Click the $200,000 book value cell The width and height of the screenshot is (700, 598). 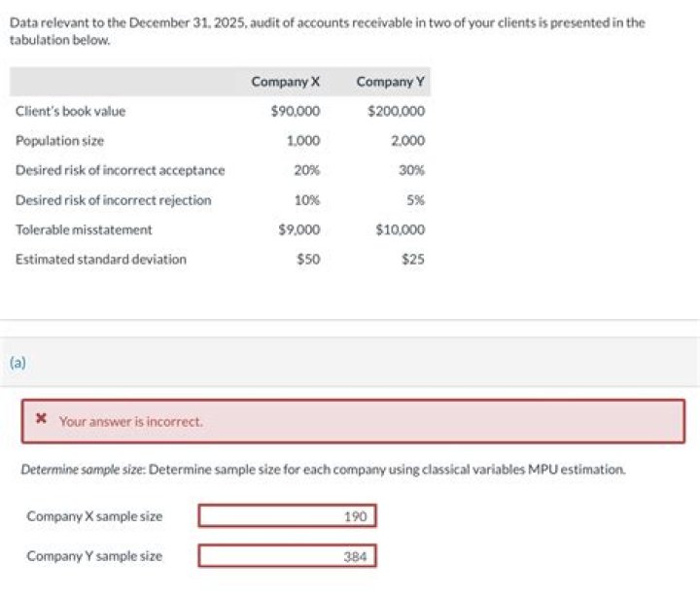tap(396, 111)
